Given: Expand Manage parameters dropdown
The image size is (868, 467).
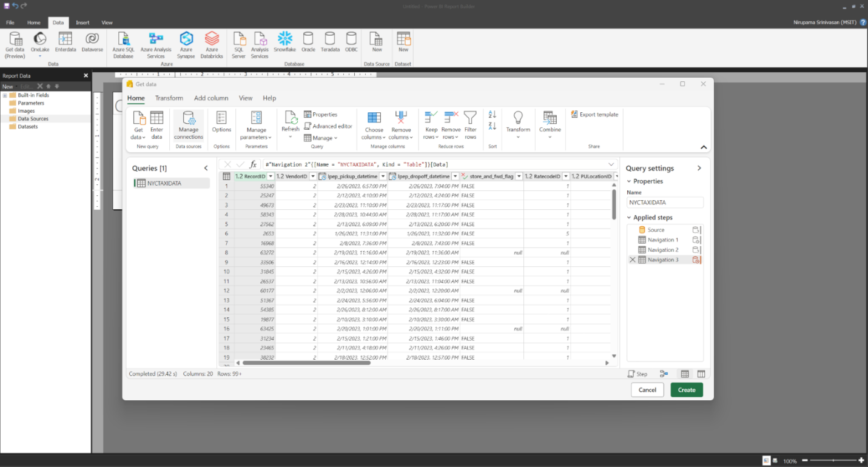Looking at the screenshot, I should 257,126.
